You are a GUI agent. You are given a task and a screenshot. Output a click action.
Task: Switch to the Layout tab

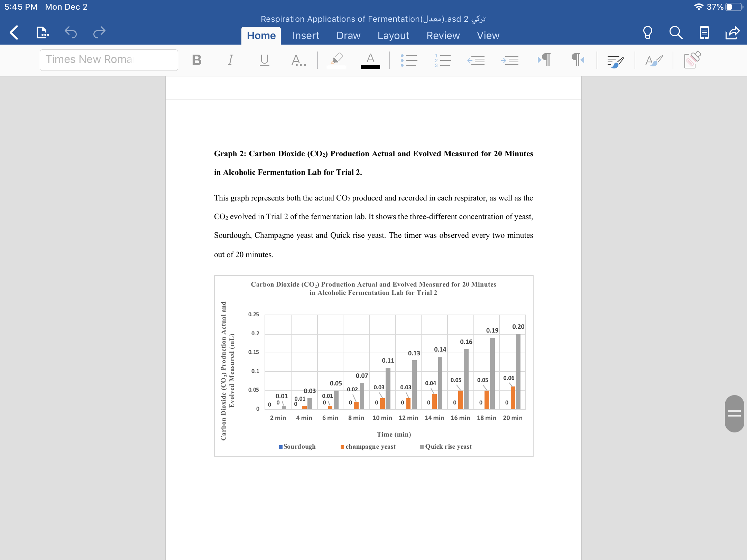393,36
